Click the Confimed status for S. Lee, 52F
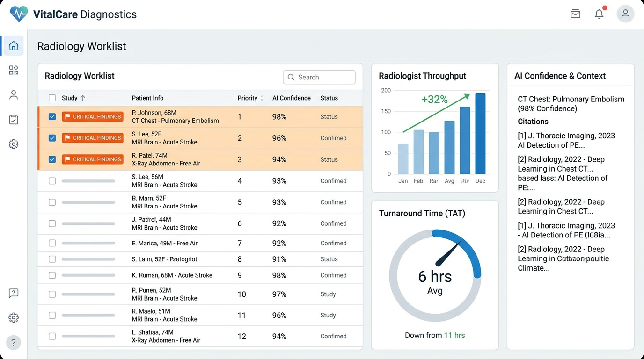Screen dimensions: 644x359 333,138
